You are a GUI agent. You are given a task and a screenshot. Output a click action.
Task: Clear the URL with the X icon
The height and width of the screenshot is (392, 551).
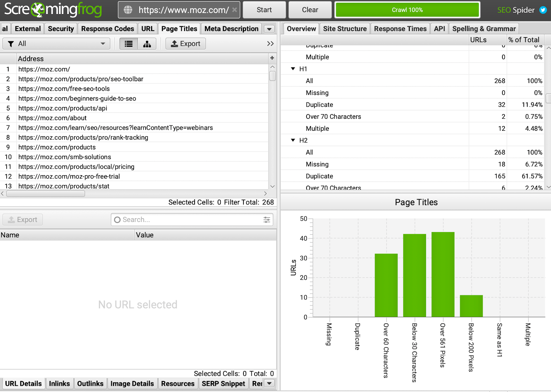[x=235, y=10]
